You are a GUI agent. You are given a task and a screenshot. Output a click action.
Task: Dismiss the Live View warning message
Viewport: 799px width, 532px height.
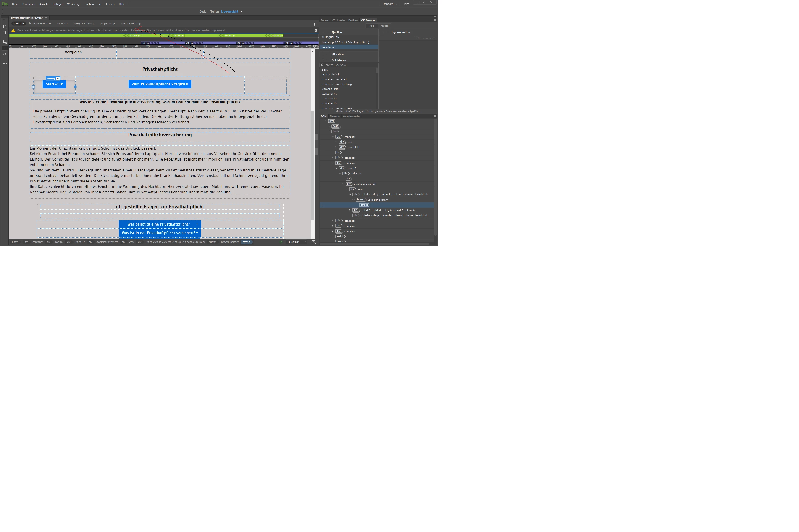(316, 31)
